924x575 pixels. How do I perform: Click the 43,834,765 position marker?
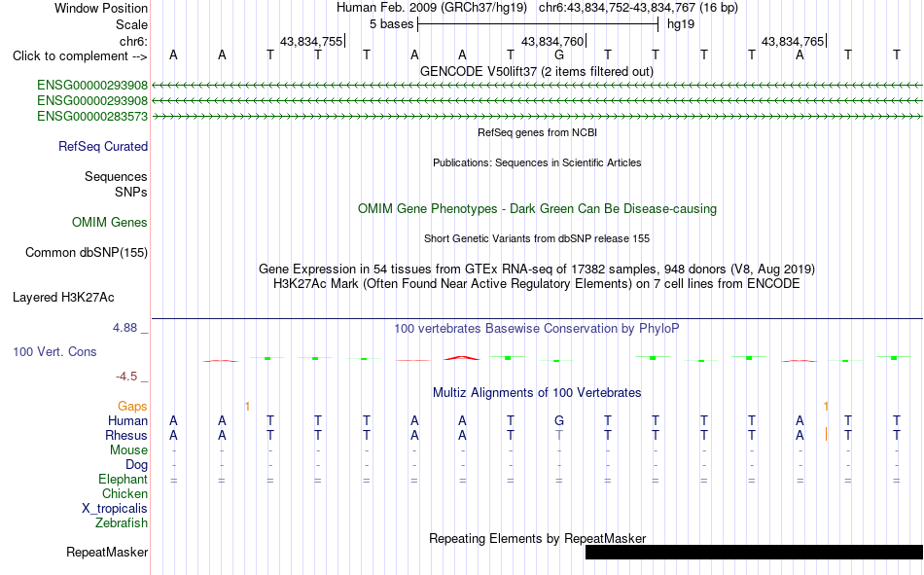(793, 41)
